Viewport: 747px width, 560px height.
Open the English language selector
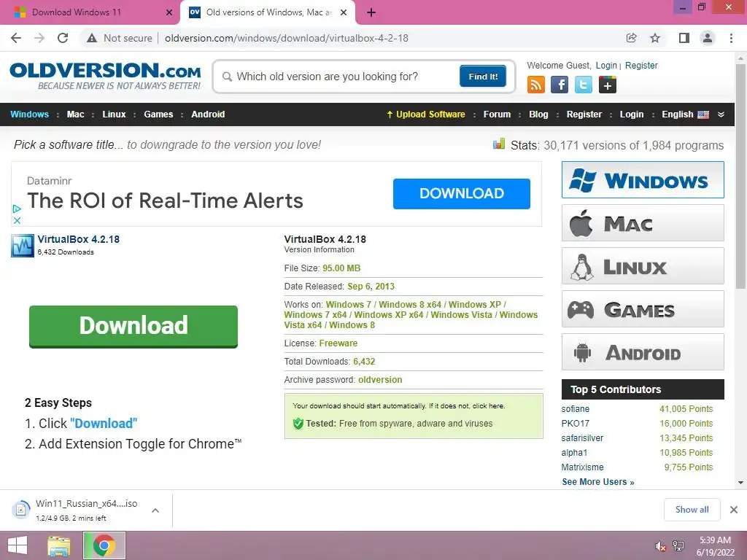coord(685,114)
